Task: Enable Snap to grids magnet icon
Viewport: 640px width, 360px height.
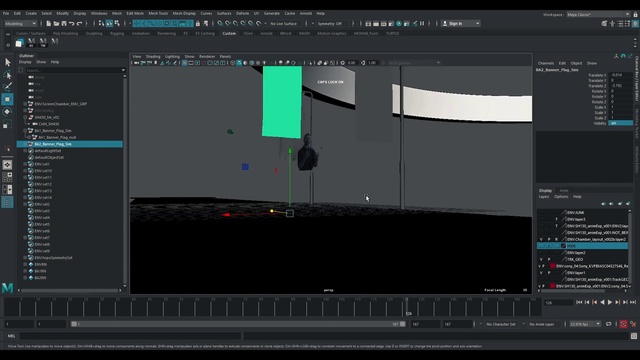Action: point(220,24)
